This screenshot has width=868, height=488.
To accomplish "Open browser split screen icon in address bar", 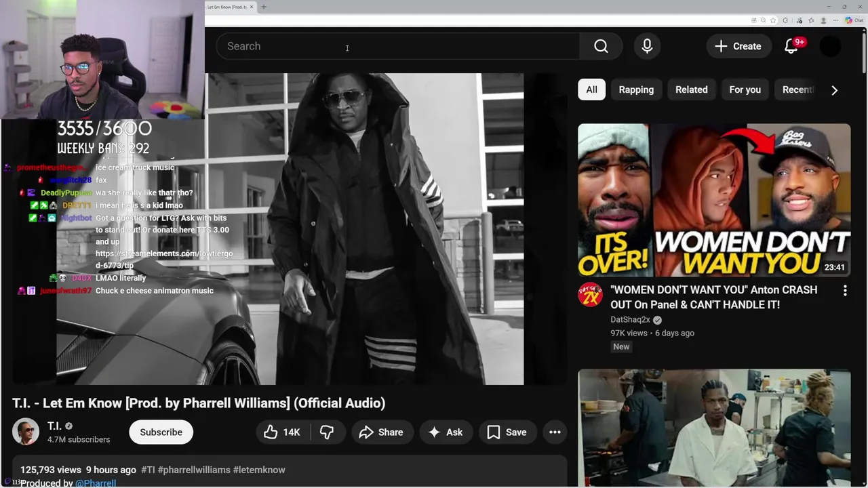I will [754, 20].
